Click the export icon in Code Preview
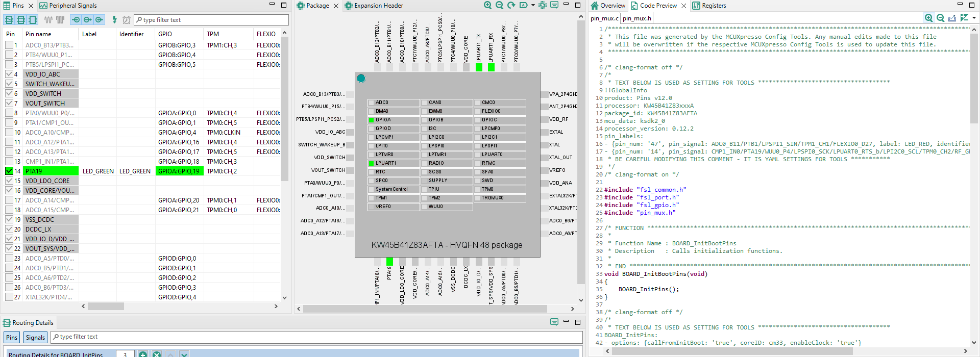The width and height of the screenshot is (980, 357). click(x=952, y=18)
